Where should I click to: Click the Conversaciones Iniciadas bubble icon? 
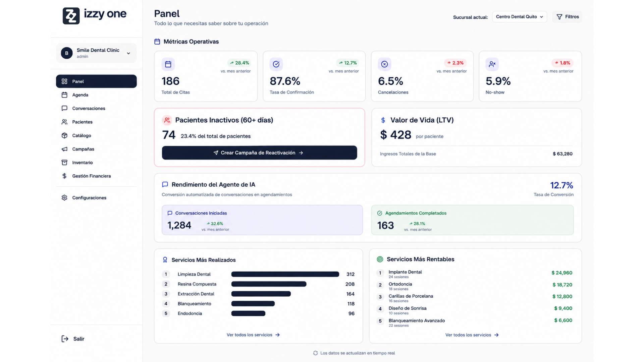click(170, 213)
